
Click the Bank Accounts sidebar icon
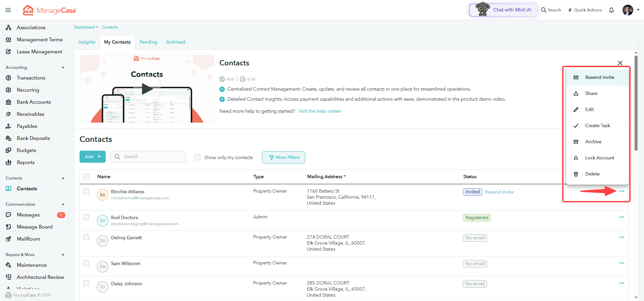8,102
